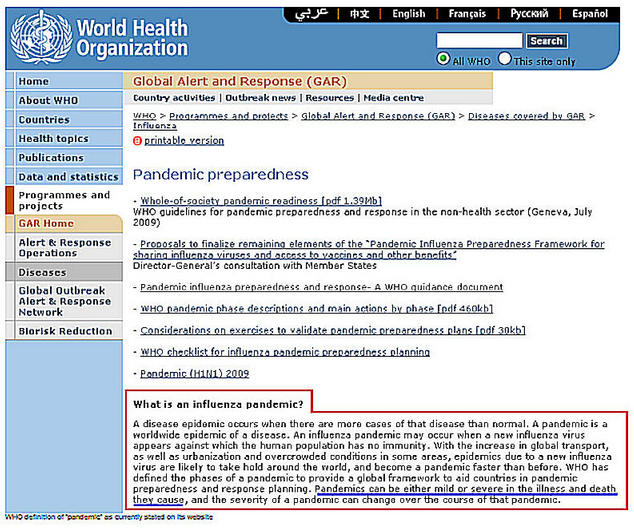The width and height of the screenshot is (634, 528).
Task: Open WHO checklist for influenza pandemic link
Action: 285,352
